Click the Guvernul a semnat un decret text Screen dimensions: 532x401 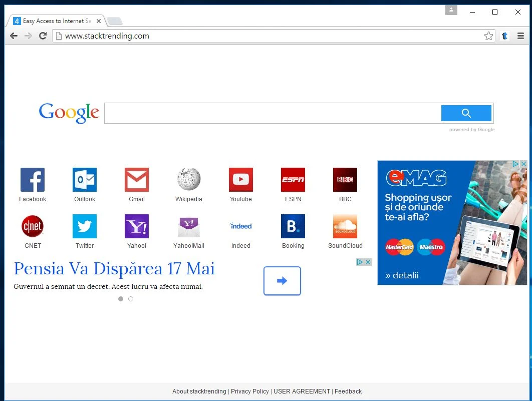(108, 286)
